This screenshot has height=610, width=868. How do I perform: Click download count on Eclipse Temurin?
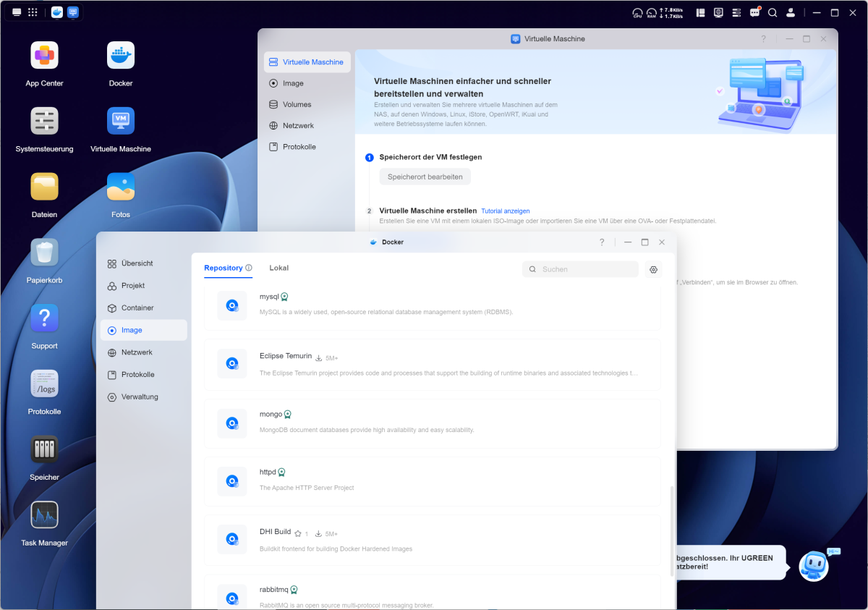(327, 358)
